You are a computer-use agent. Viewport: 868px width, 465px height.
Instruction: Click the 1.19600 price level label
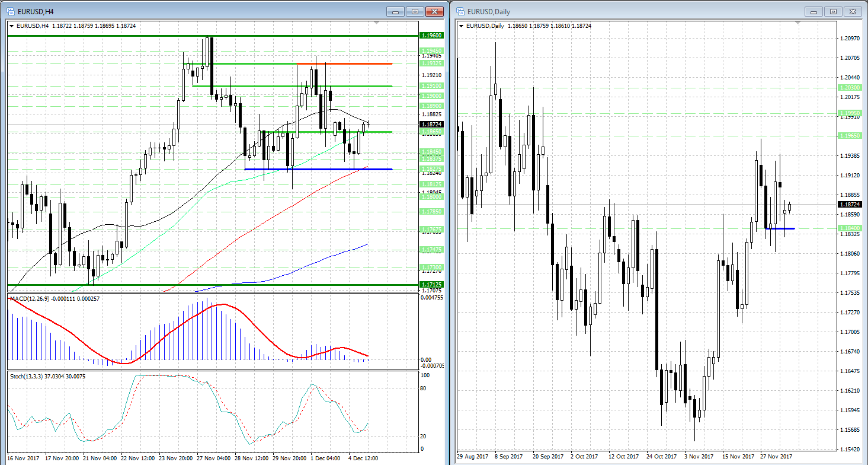(x=431, y=36)
